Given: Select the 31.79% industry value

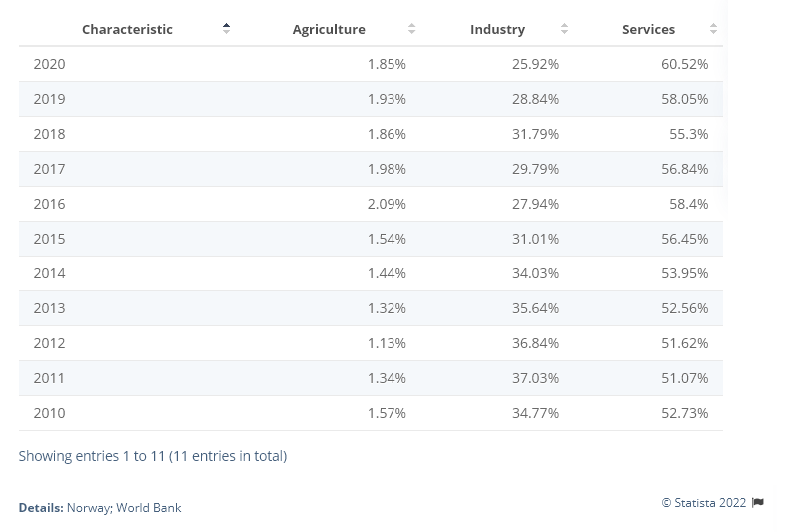Looking at the screenshot, I should tap(535, 134).
